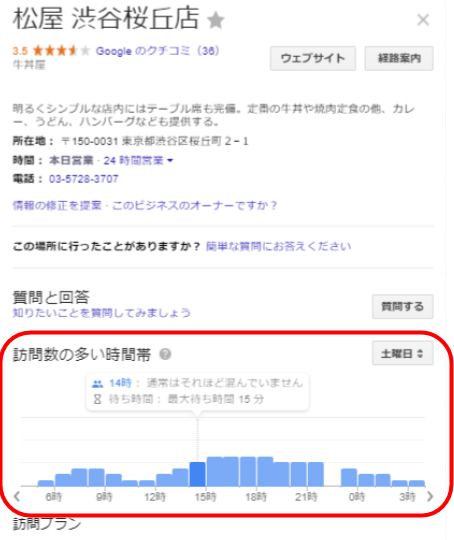The height and width of the screenshot is (540, 454).
Task: Select the 0時 bar in popular times chart
Action: point(366,480)
